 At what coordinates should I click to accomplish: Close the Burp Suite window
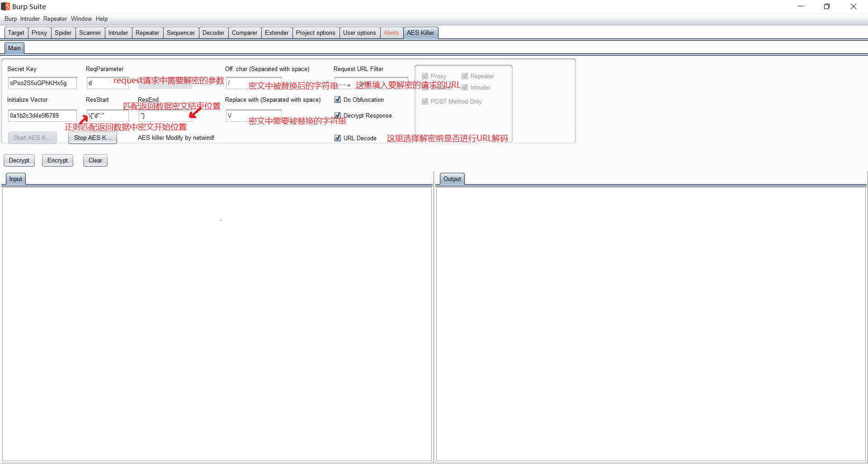coord(854,6)
